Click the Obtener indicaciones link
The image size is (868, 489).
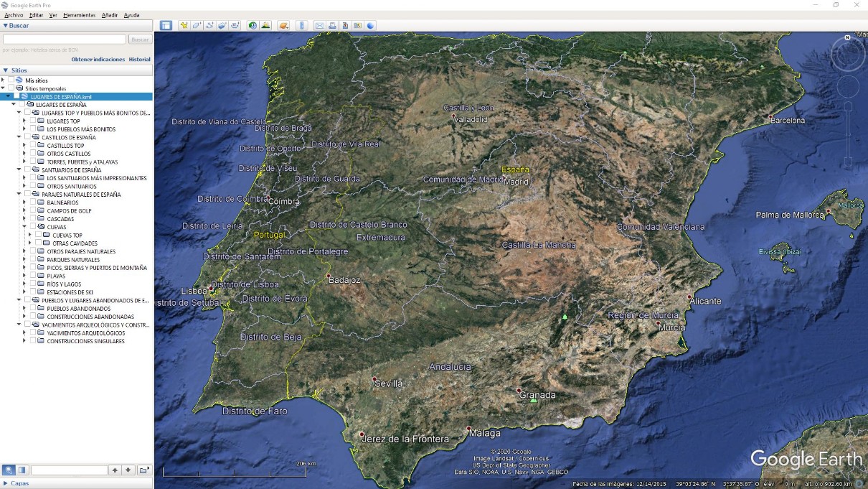point(98,60)
